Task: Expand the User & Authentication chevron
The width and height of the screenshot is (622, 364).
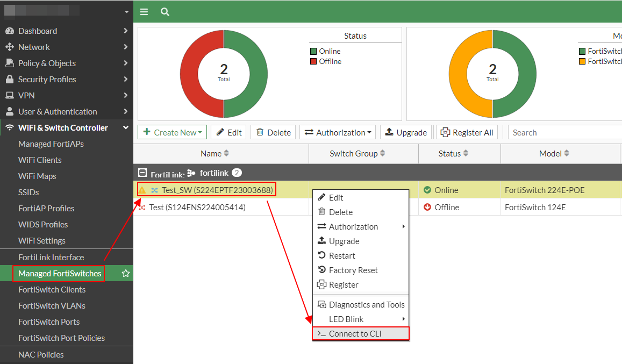Action: 126,111
